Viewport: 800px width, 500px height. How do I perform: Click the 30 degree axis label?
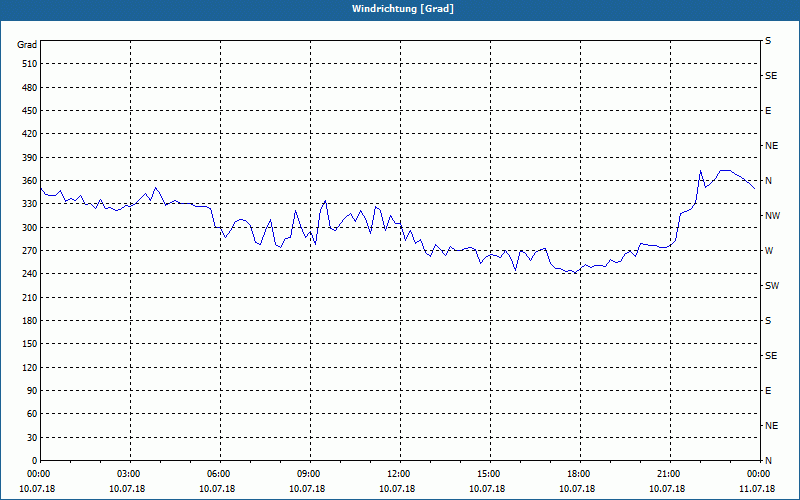(x=32, y=438)
